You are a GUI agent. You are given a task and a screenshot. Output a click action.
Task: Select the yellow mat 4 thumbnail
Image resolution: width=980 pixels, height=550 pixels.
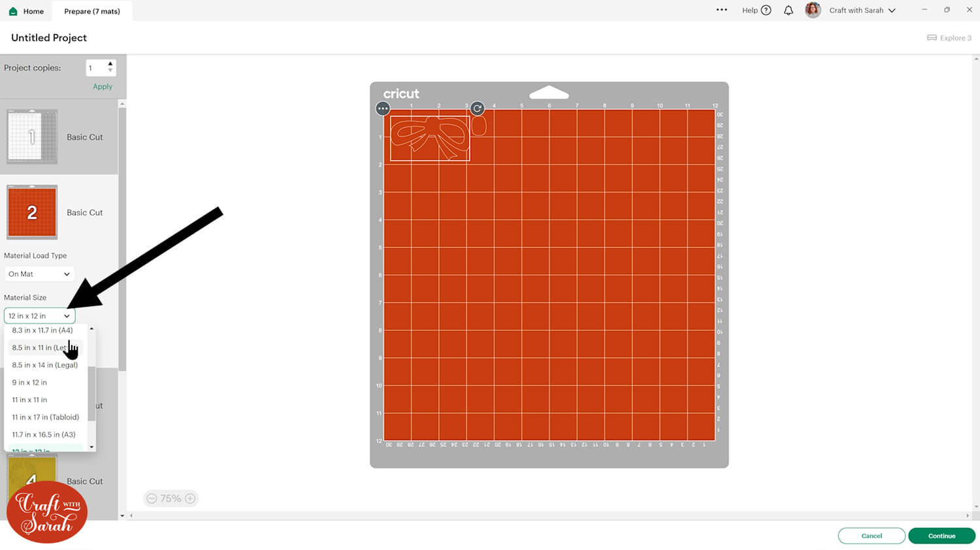(x=32, y=477)
